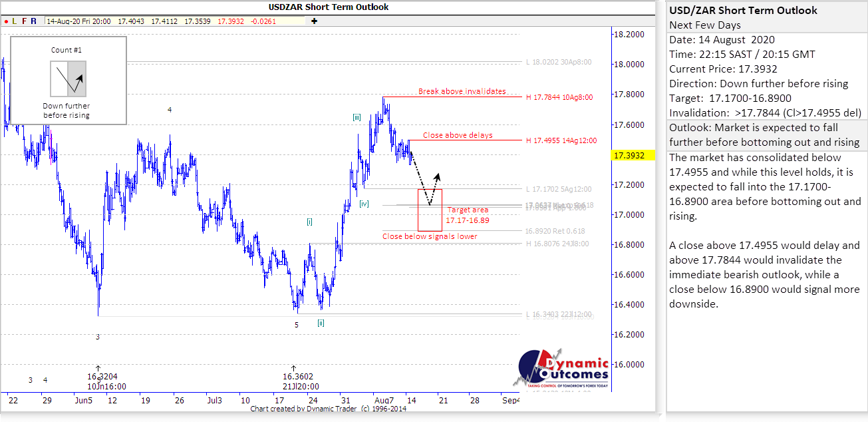This screenshot has width=868, height=424.
Task: Click the R letter icon in toolbar
Action: 34,21
